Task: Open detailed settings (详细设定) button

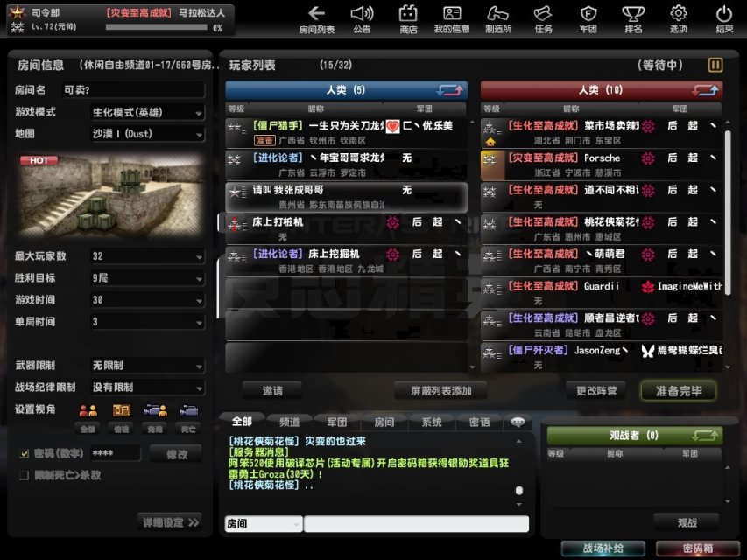Action: coord(170,522)
